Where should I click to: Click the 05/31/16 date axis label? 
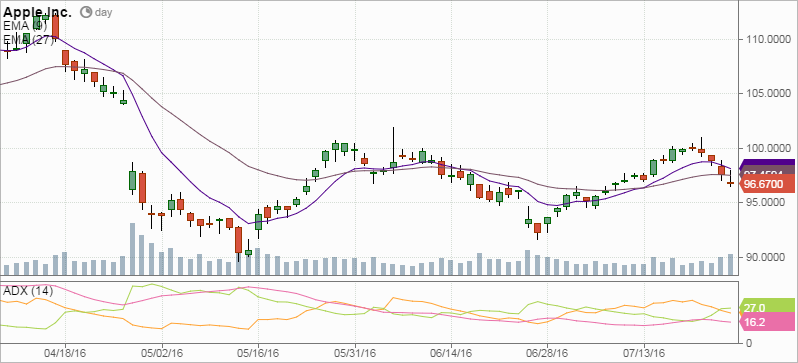click(x=355, y=353)
